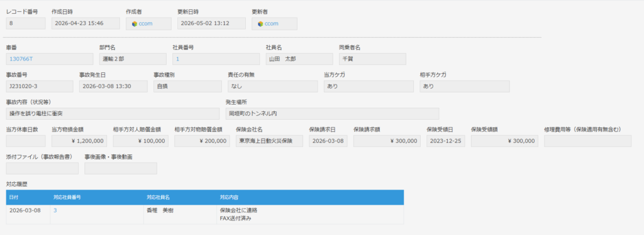Viewport: 644px width, 235px height.
Task: Select the empty 当方休車日数 field
Action: [26, 141]
